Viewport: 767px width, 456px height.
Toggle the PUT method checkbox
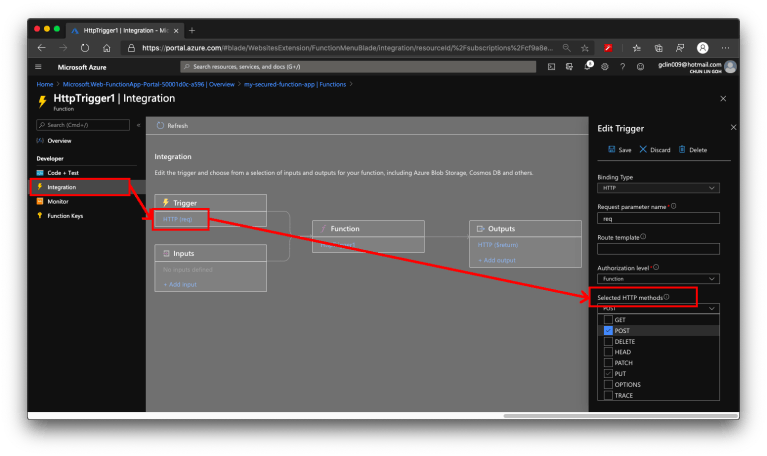click(608, 373)
